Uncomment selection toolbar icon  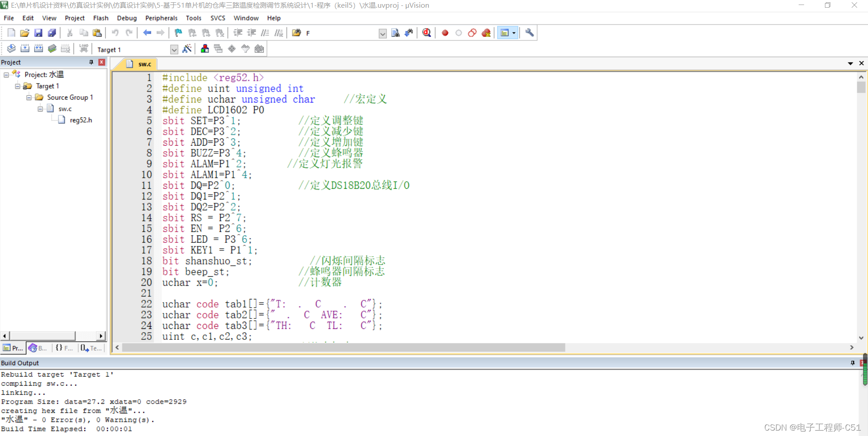[x=279, y=33]
